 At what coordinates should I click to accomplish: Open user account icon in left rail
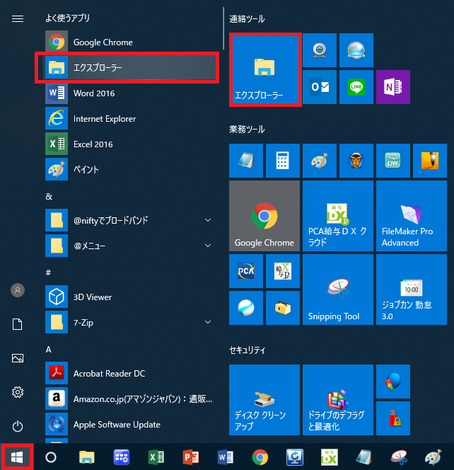(18, 290)
